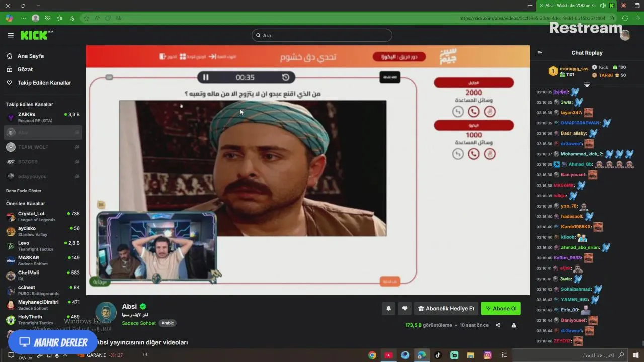Open the Kick hamburger menu
The image size is (644, 362).
point(11,35)
